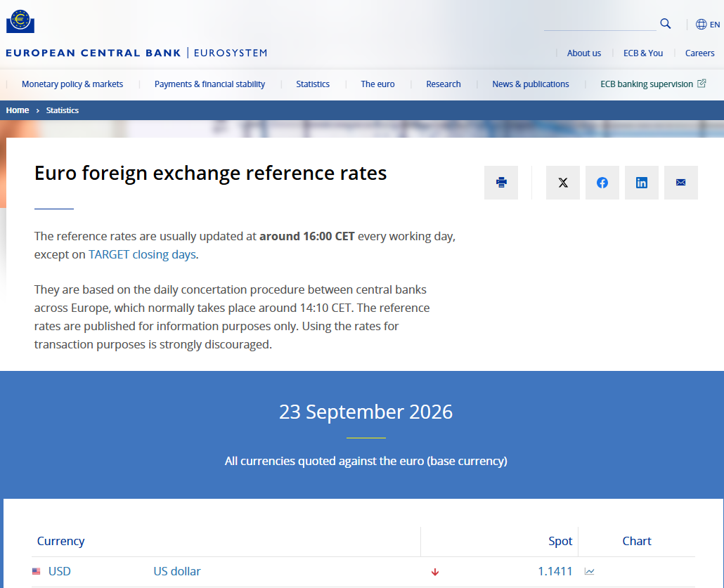Viewport: 724px width, 588px height.
Task: Click the US flag icon
Action: click(36, 571)
